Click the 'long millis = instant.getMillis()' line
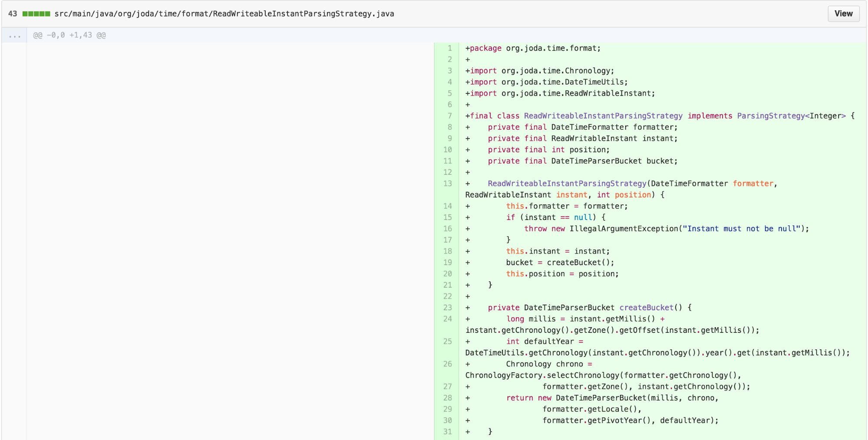The height and width of the screenshot is (440, 868). pyautogui.click(x=585, y=319)
